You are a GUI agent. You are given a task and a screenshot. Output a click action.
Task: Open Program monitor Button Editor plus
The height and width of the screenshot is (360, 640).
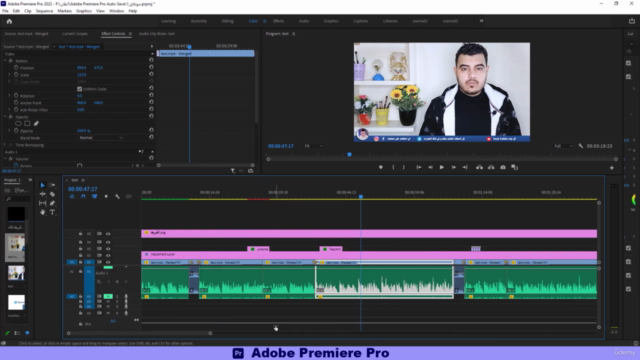[611, 168]
